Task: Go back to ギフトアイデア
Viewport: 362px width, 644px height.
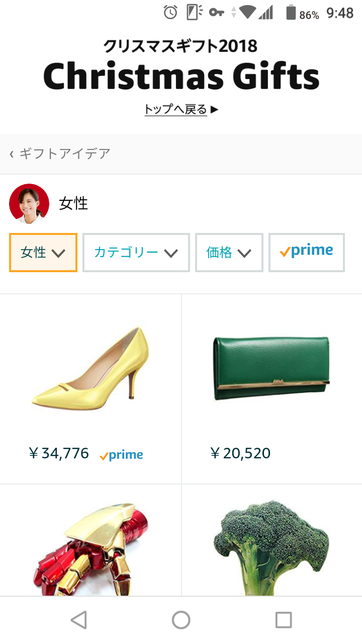Action: (60, 153)
